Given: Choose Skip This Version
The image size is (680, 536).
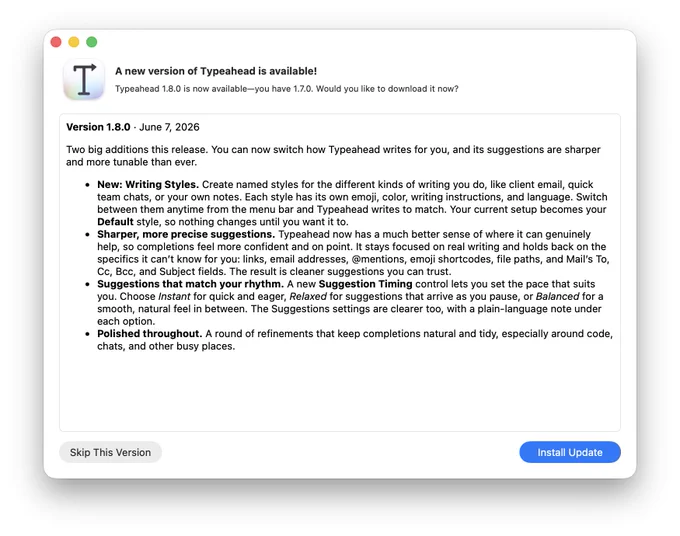Looking at the screenshot, I should tap(111, 452).
